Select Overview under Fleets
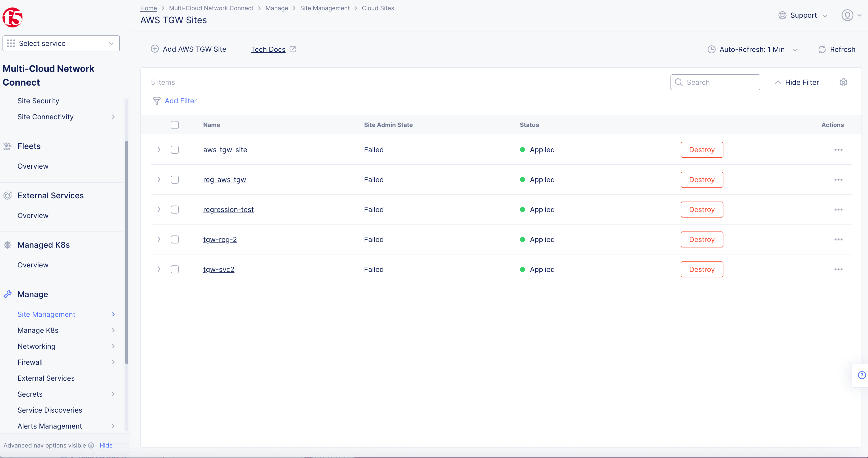Image resolution: width=868 pixels, height=458 pixels. point(33,166)
